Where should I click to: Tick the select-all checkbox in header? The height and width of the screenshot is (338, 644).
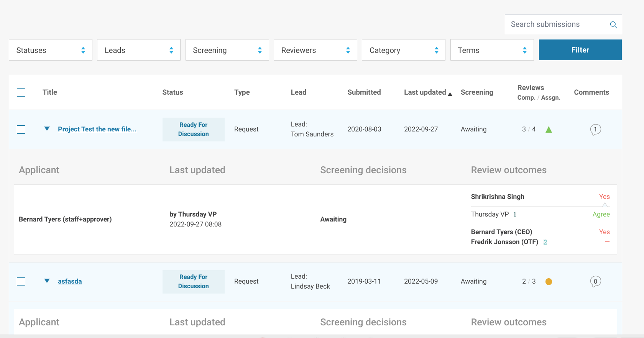tap(21, 92)
